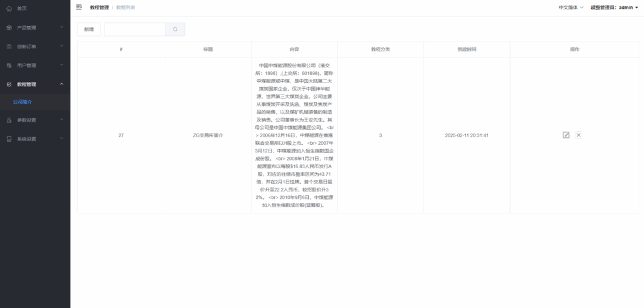Expand the 系统设置 menu chevron
This screenshot has width=644, height=308.
(x=62, y=139)
